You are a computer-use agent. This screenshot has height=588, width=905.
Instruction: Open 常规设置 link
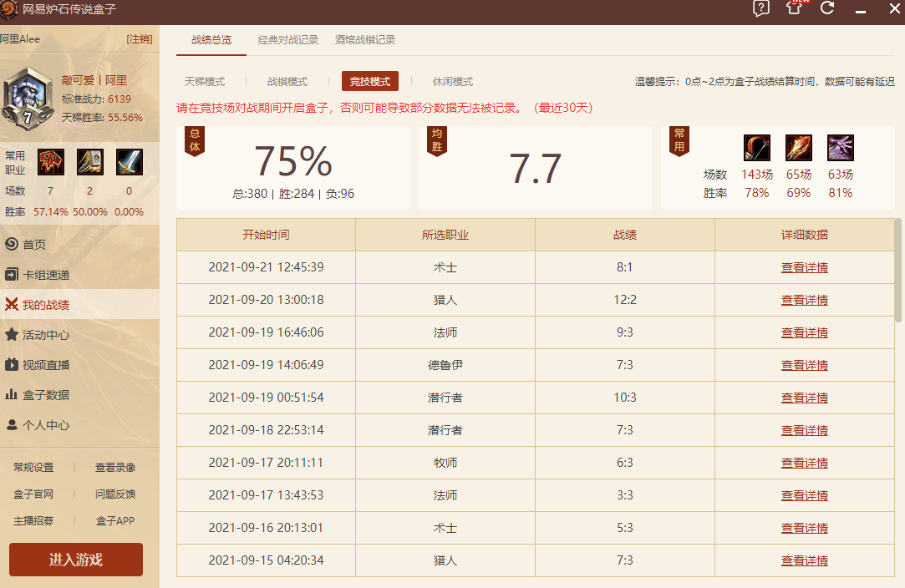tap(33, 468)
